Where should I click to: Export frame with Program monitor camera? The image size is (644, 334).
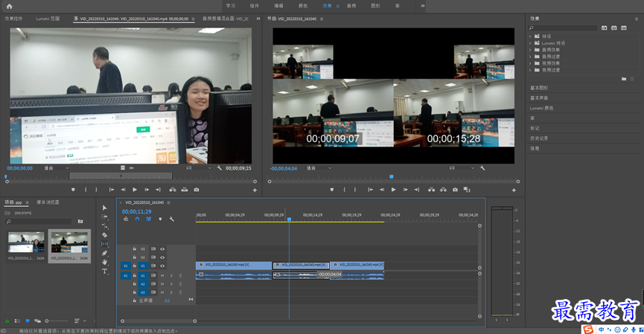tap(455, 190)
